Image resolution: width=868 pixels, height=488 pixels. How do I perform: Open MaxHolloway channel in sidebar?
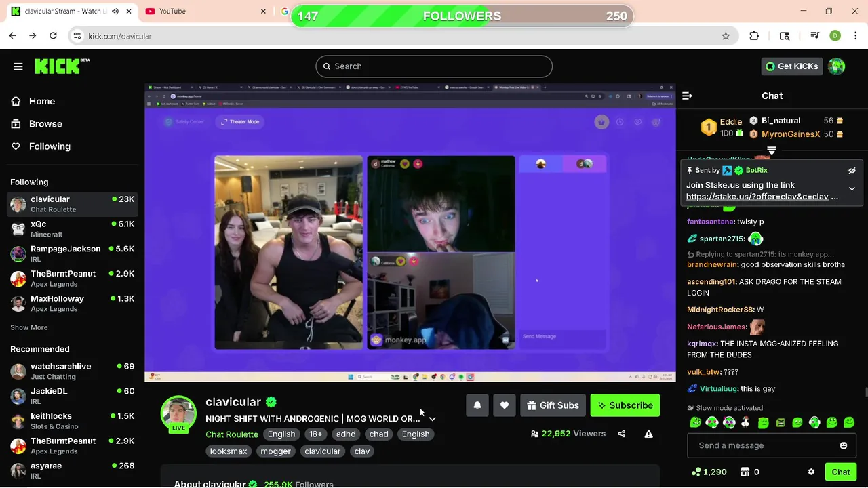[x=72, y=304]
